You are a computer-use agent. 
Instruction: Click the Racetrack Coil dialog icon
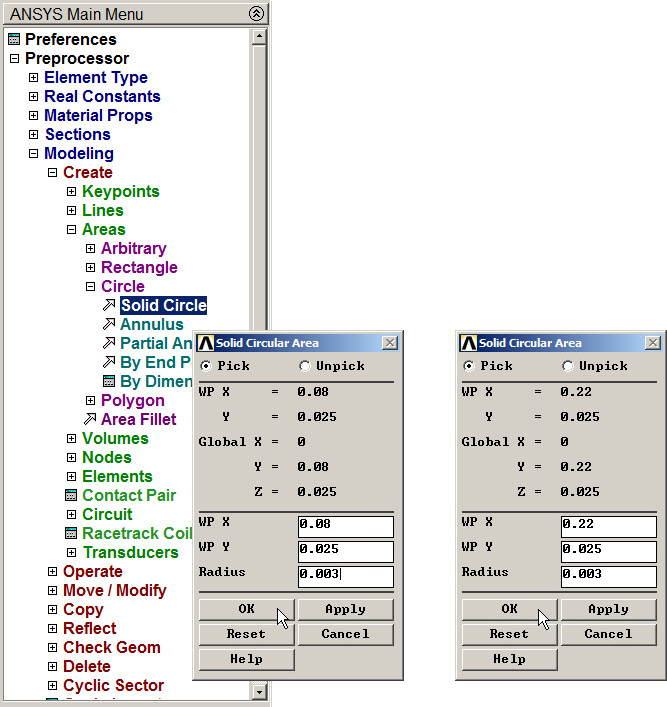pos(71,533)
